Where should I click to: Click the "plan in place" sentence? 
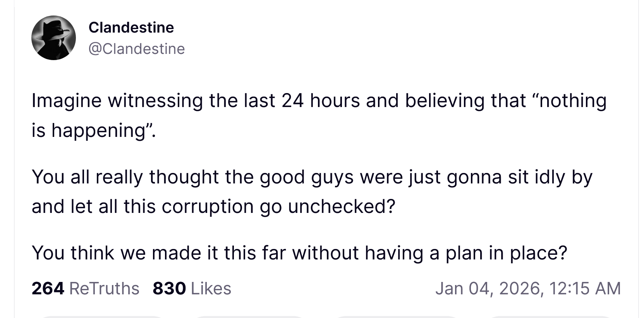299,253
